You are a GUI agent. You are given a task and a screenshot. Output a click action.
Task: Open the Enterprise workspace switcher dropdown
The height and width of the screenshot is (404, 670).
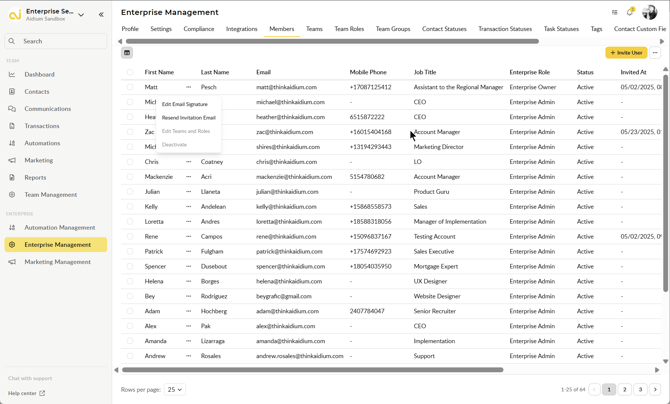(81, 15)
